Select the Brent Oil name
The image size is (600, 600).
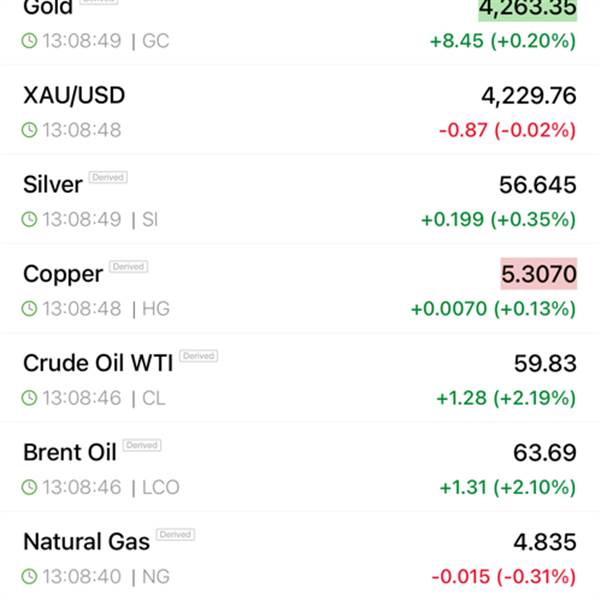pyautogui.click(x=69, y=452)
